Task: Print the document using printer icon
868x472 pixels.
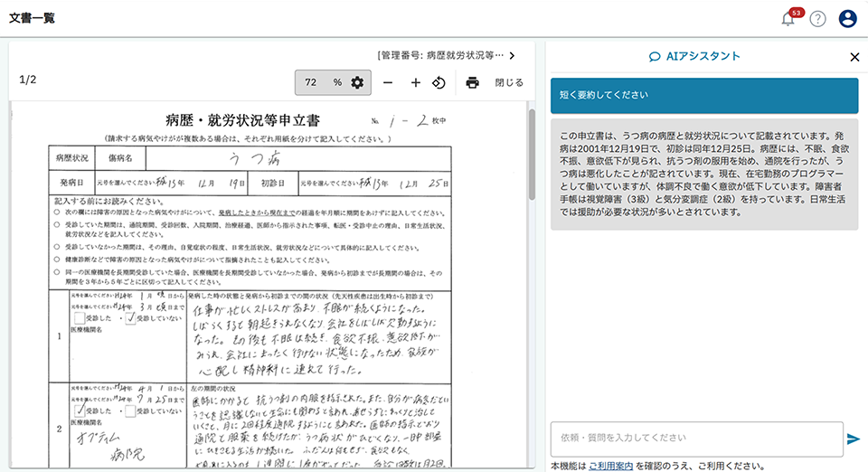Action: pyautogui.click(x=472, y=82)
